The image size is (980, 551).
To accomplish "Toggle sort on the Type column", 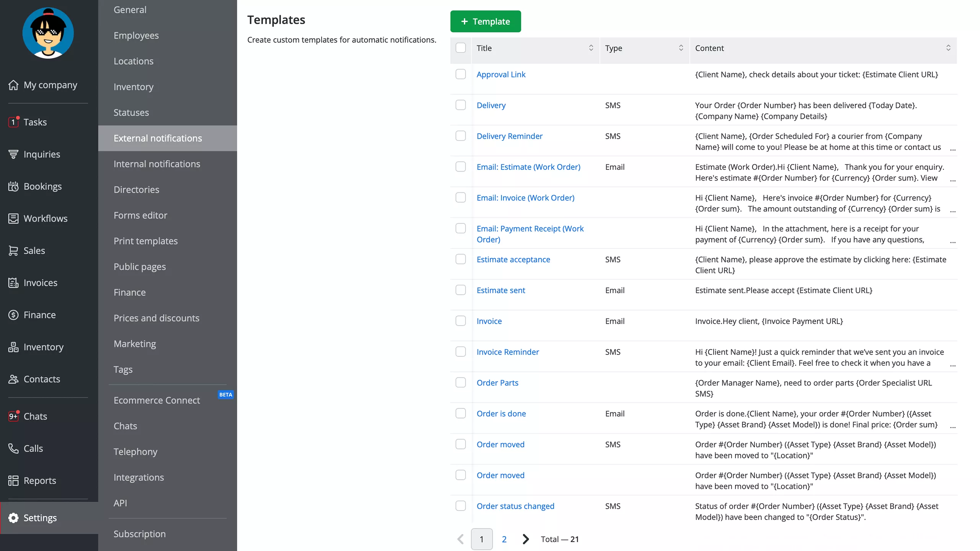I will (x=681, y=48).
